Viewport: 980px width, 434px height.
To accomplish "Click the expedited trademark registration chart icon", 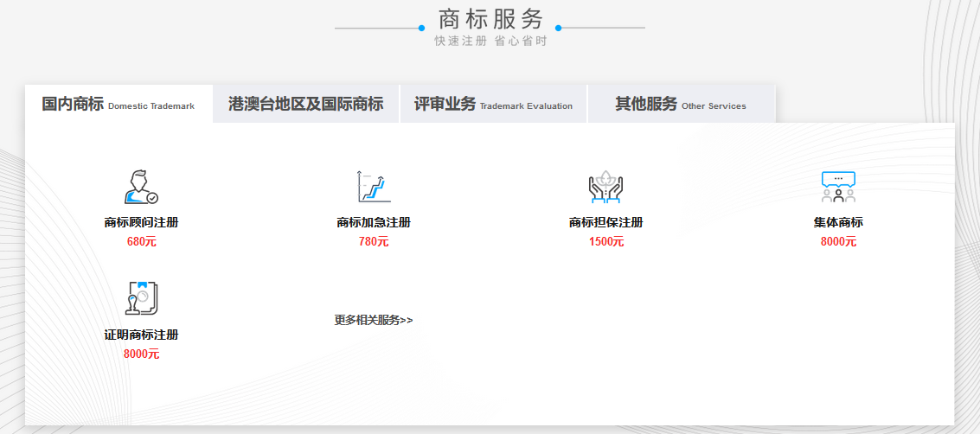I will pyautogui.click(x=374, y=187).
